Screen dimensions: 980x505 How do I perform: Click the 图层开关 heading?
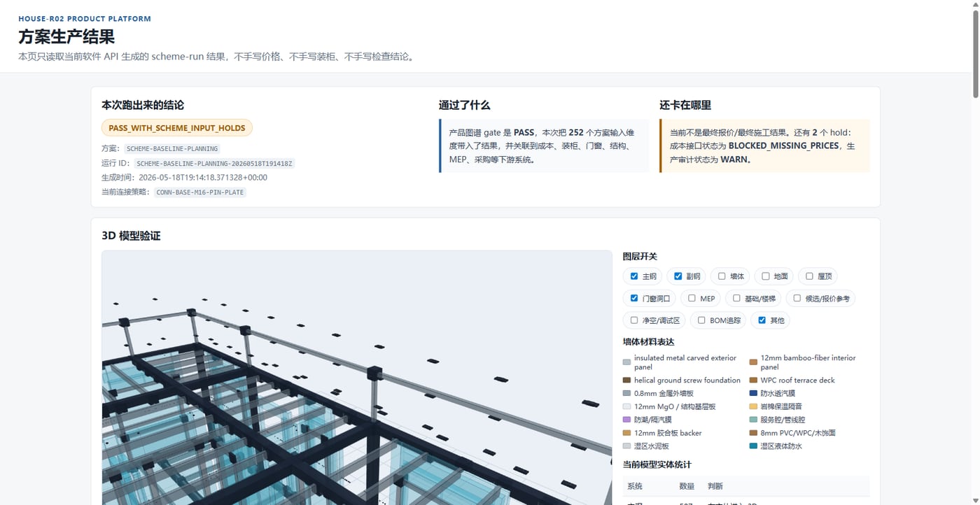pyautogui.click(x=640, y=257)
